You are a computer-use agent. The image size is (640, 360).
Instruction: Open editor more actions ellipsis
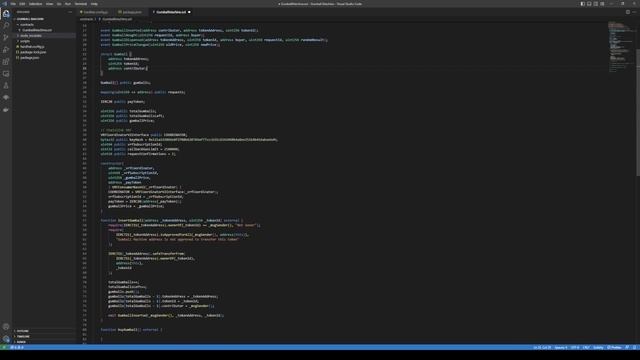pyautogui.click(x=634, y=12)
